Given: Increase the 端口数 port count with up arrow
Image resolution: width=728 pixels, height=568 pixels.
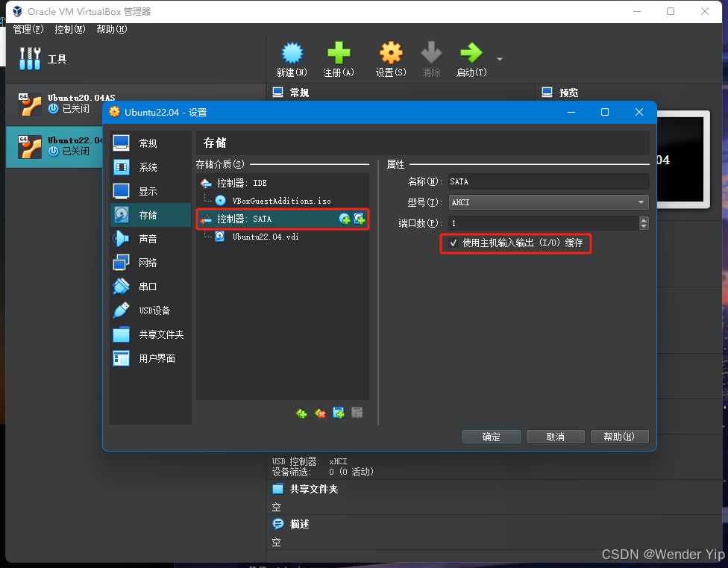Looking at the screenshot, I should [644, 219].
